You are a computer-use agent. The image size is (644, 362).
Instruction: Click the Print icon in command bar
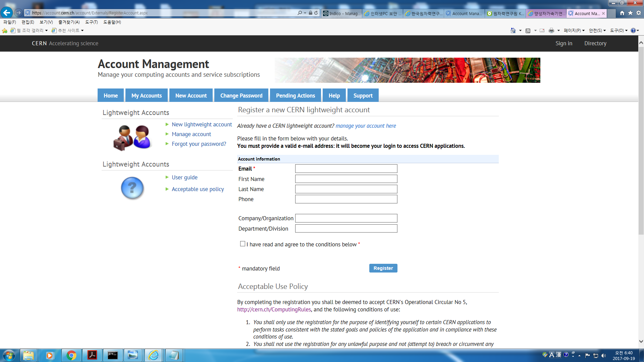coord(551,31)
